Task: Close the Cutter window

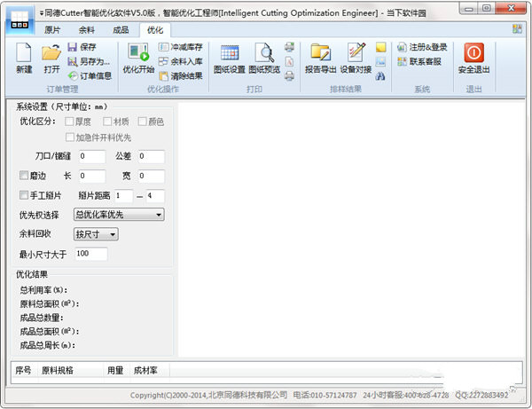Action: click(x=511, y=8)
